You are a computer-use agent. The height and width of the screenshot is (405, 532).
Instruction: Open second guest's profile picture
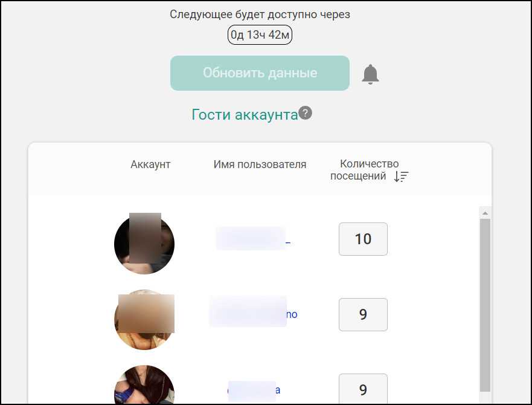144,320
